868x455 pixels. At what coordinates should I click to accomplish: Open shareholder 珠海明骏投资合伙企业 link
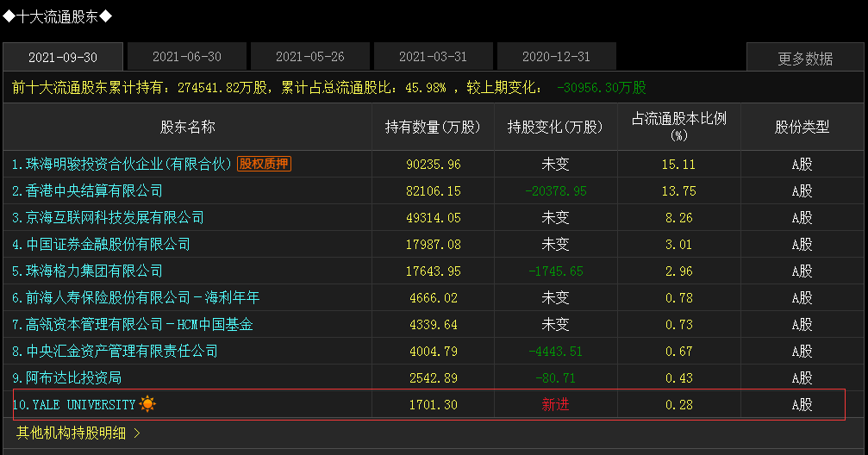pyautogui.click(x=122, y=164)
